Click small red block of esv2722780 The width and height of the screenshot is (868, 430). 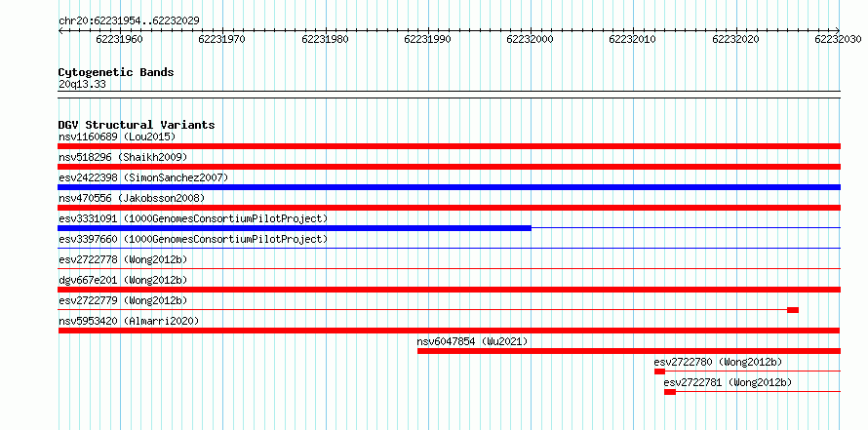(x=659, y=371)
